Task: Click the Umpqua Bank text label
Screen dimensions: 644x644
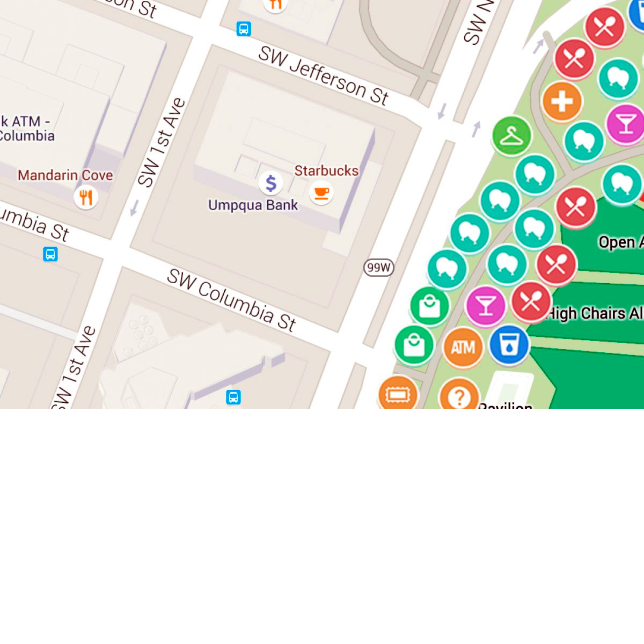Action: click(253, 205)
